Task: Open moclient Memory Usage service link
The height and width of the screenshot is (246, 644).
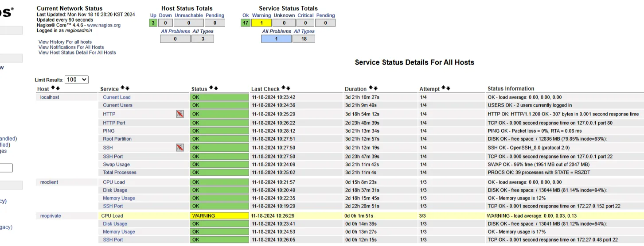Action: pyautogui.click(x=119, y=198)
